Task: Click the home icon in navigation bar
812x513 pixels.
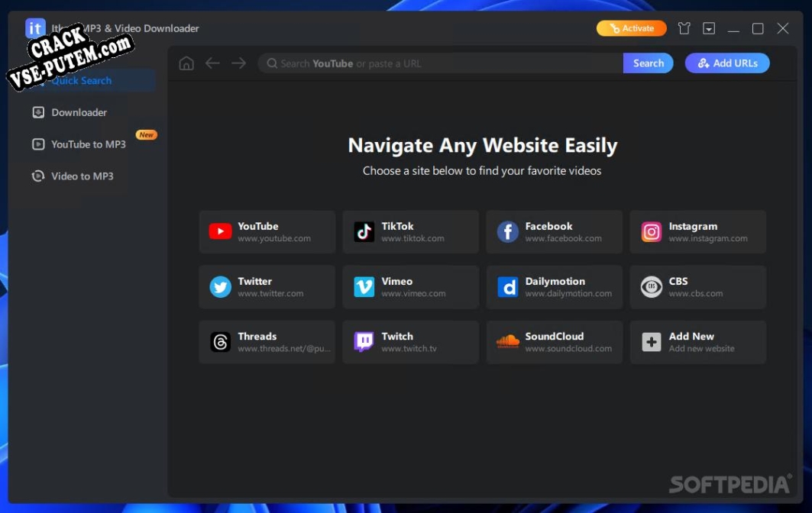Action: coord(186,63)
